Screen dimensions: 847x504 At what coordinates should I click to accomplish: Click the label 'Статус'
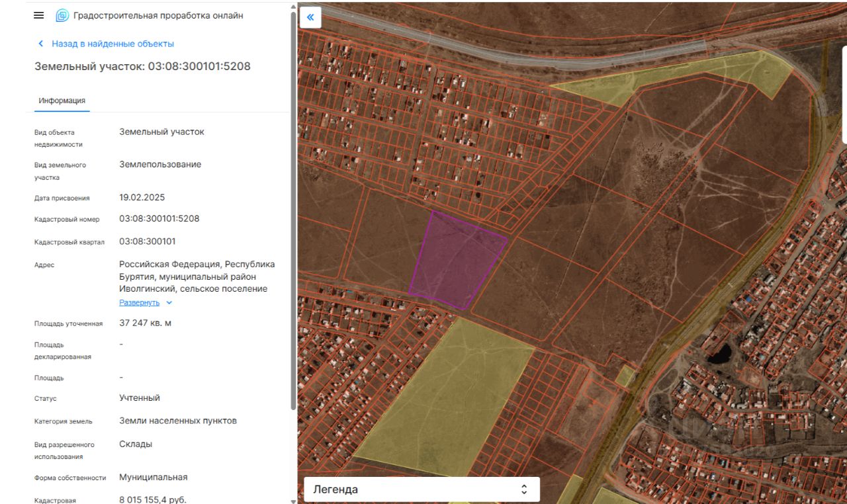(x=46, y=399)
